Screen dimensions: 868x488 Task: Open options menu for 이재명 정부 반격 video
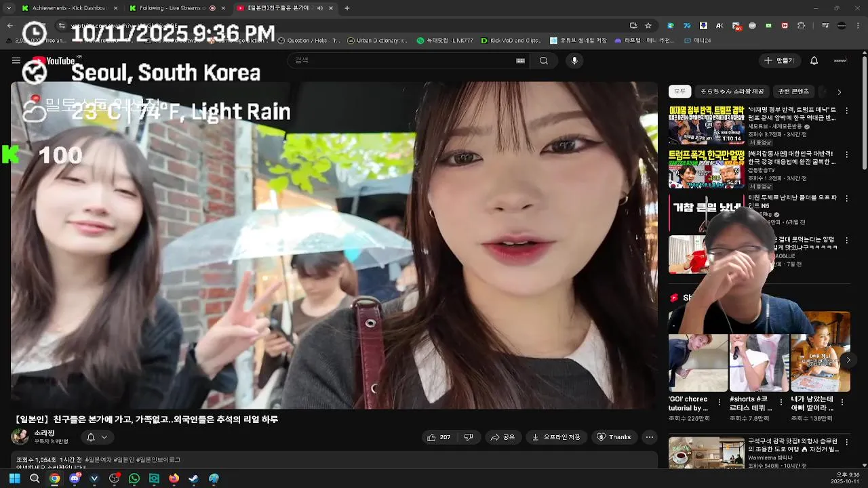[x=846, y=110]
